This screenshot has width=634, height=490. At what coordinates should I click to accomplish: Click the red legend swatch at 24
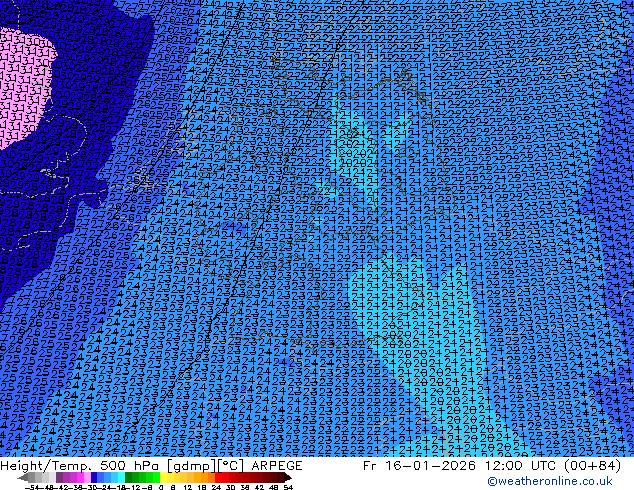coord(218,477)
